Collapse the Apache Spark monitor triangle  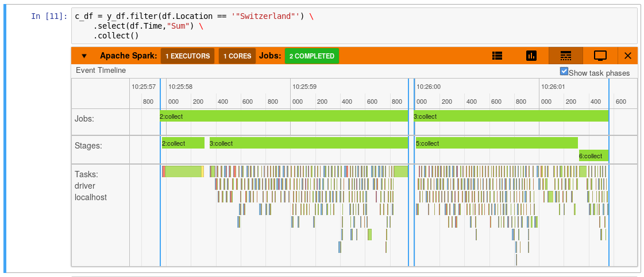point(84,56)
